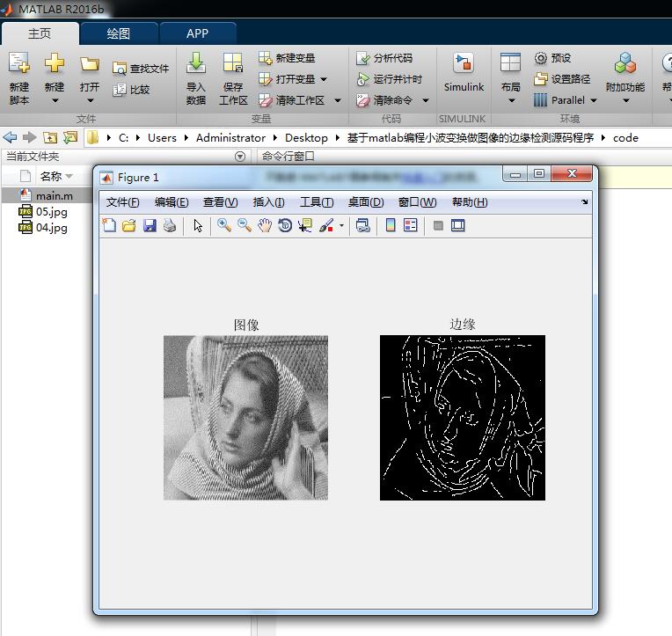Click the Save Workspace (保存工作区) icon
Image resolution: width=672 pixels, height=636 pixels.
point(233,63)
